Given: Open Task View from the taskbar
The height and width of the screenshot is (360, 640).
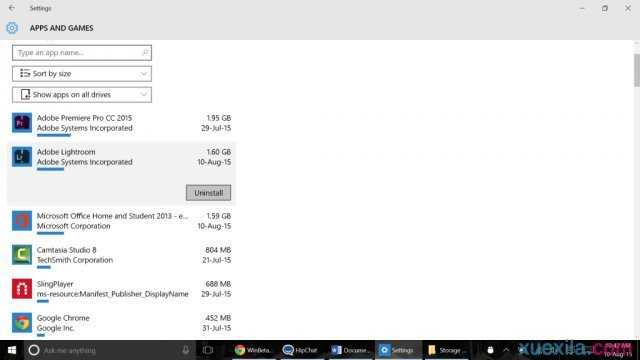Looking at the screenshot, I should pyautogui.click(x=208, y=350).
